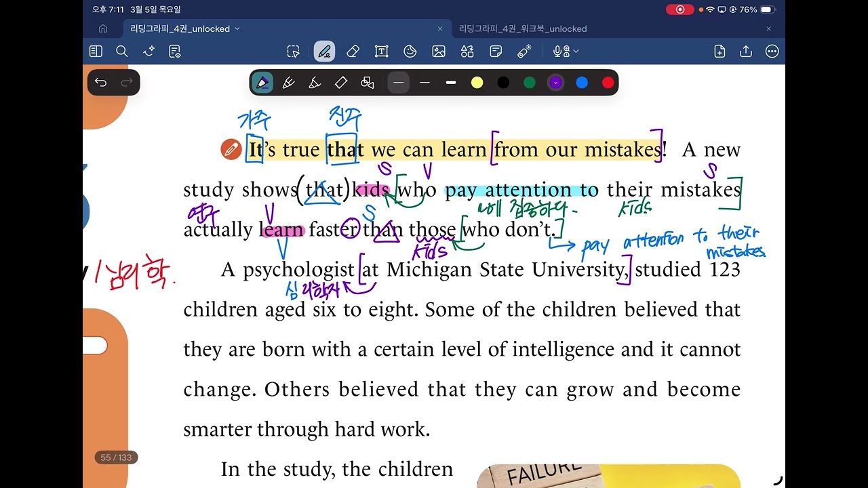
Task: Open the elements shapes tool
Action: [467, 52]
